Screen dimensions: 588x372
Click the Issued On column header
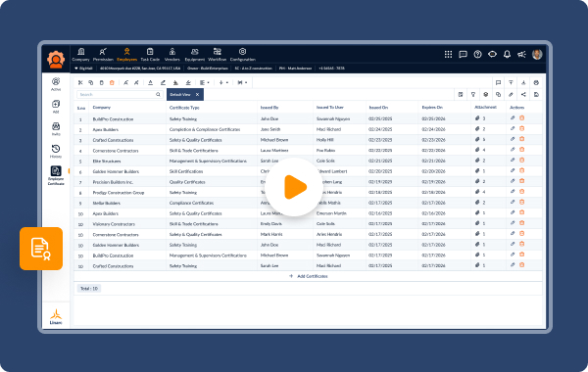378,108
